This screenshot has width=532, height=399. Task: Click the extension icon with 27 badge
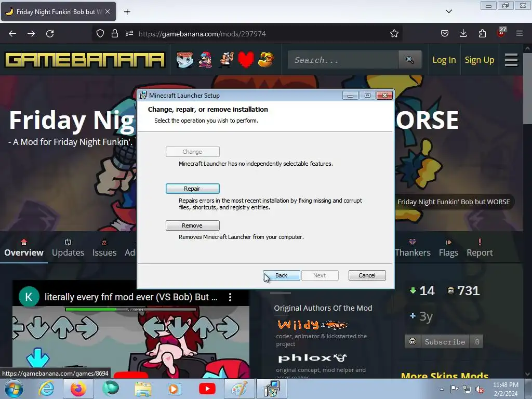point(501,32)
